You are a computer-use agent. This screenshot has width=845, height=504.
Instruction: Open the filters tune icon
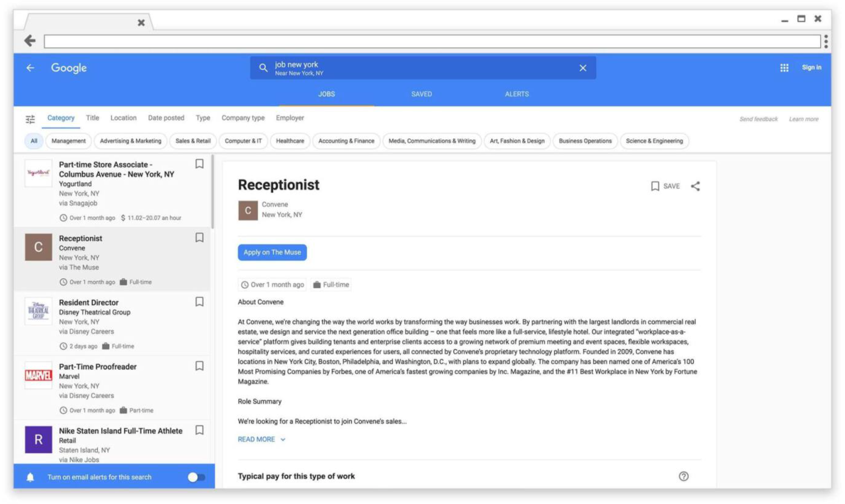click(x=30, y=119)
